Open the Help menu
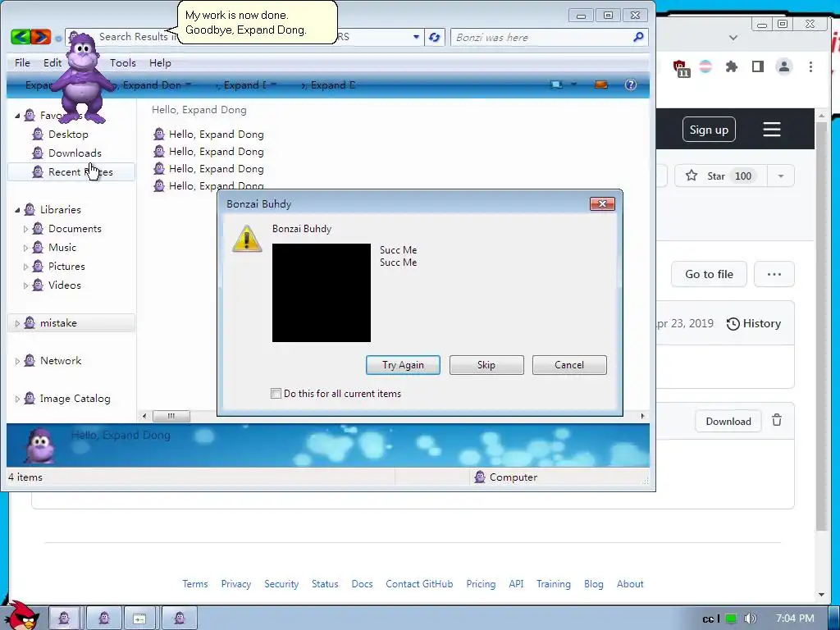Image resolution: width=840 pixels, height=630 pixels. pyautogui.click(x=160, y=62)
